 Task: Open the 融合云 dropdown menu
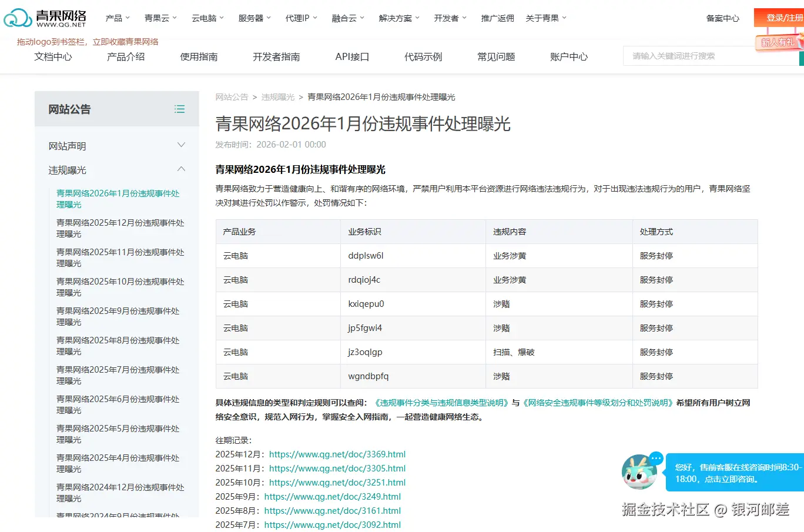[348, 18]
